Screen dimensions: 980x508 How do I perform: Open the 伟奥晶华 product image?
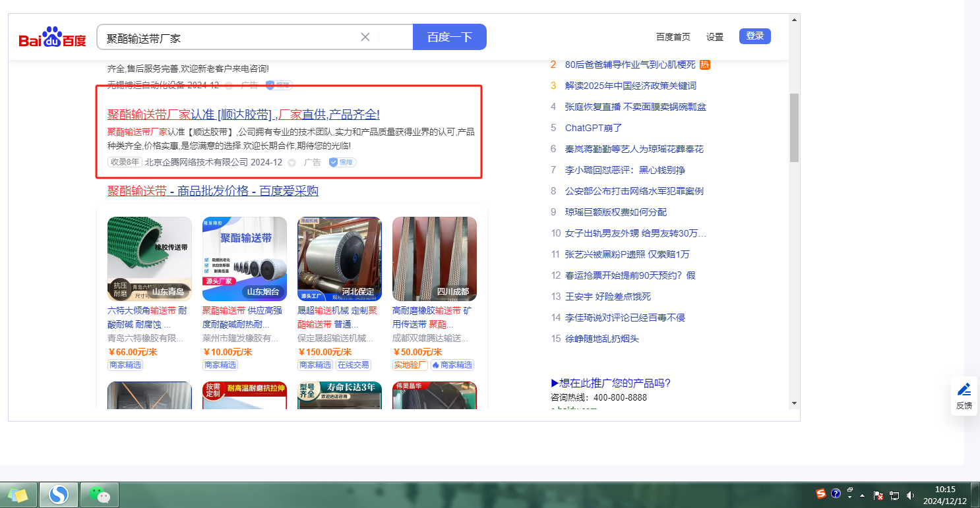click(x=435, y=395)
